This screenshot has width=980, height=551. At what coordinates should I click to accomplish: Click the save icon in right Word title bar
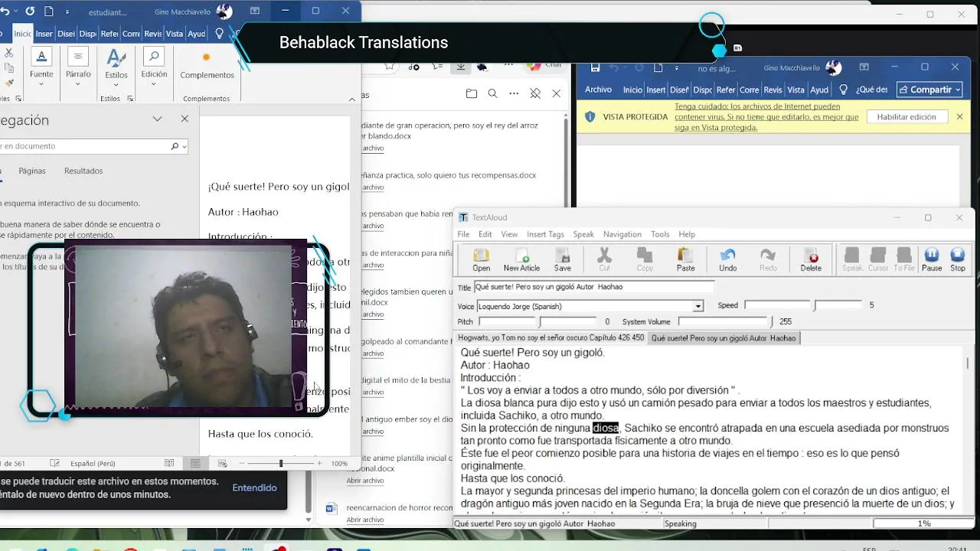[594, 68]
